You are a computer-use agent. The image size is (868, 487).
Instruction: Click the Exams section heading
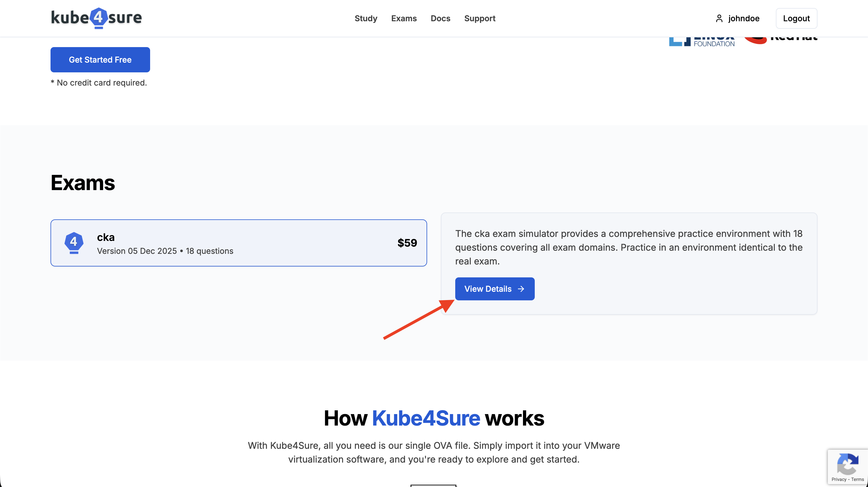(x=83, y=183)
